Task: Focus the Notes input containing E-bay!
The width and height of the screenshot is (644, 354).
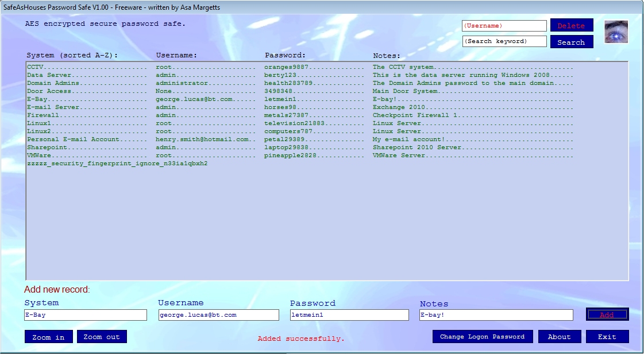Action: click(496, 315)
